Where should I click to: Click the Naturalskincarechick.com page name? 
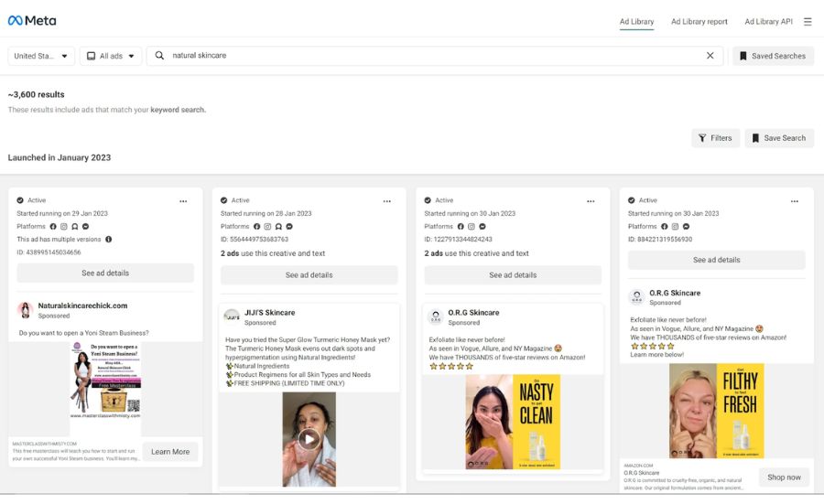point(82,306)
